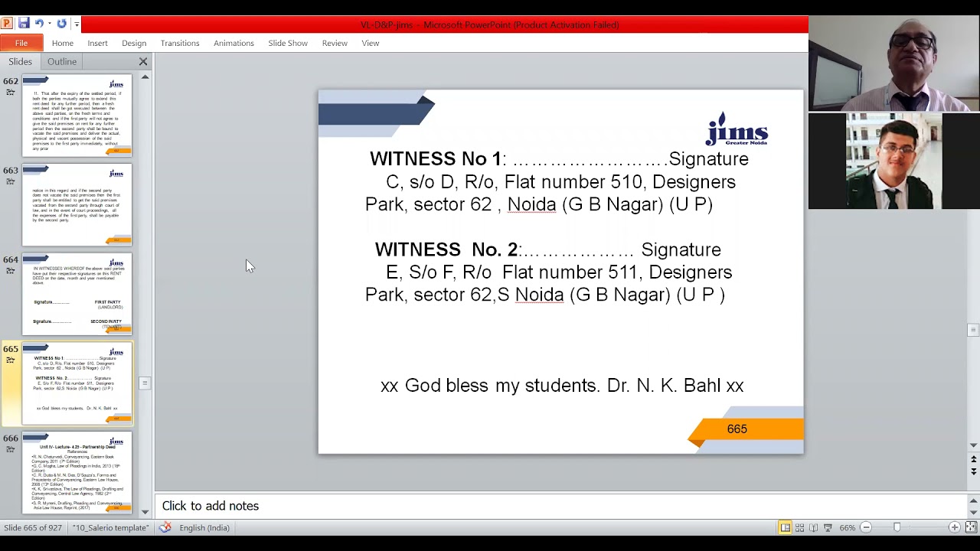Screen dimensions: 980x551
Task: Open the Design ribbon tab
Action: [x=134, y=43]
